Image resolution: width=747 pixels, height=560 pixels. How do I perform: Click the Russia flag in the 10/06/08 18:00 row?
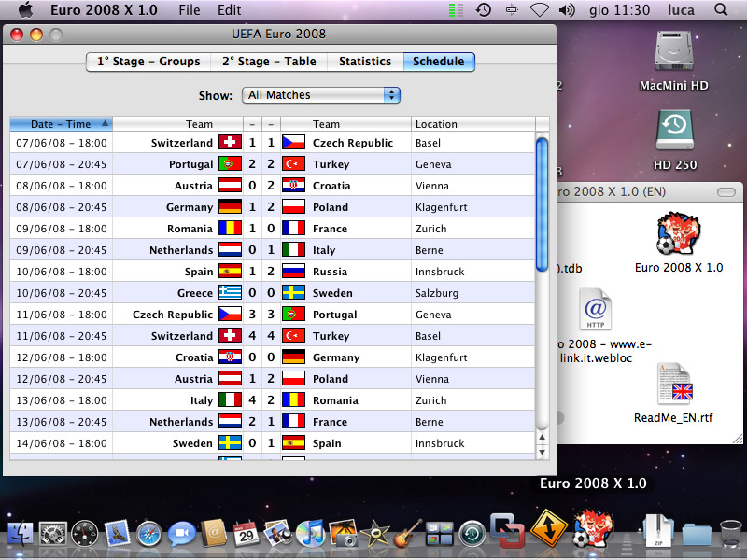tap(293, 271)
